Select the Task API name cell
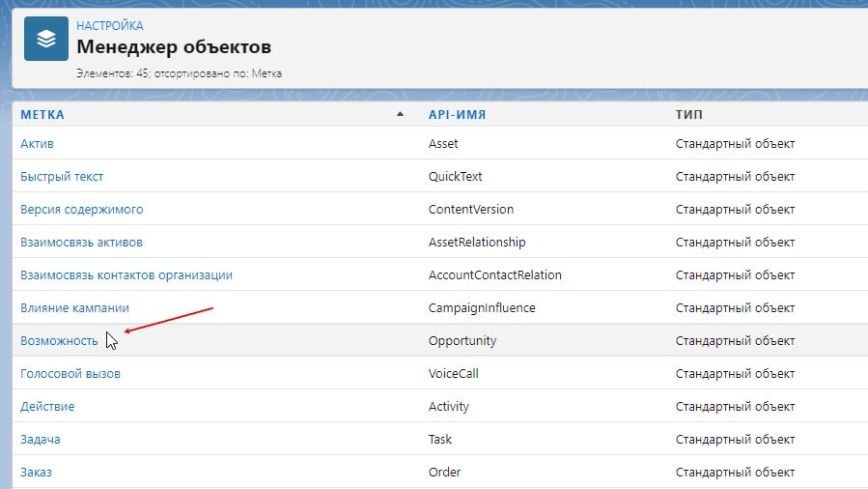Image resolution: width=868 pixels, height=489 pixels. pos(440,439)
